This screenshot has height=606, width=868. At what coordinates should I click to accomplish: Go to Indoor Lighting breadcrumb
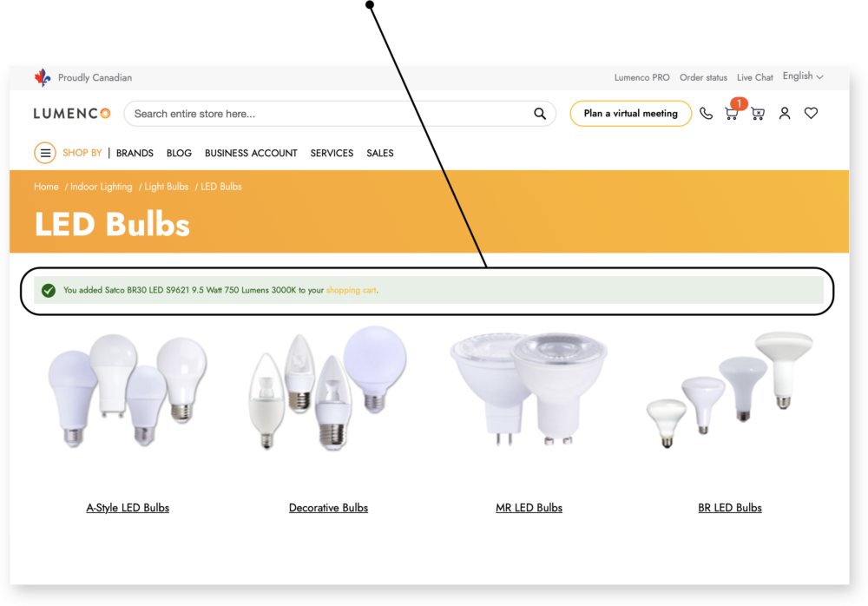click(102, 187)
